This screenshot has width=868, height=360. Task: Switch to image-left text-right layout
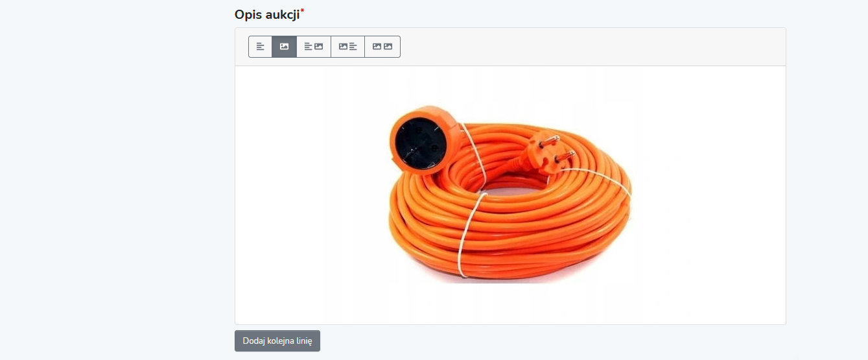348,47
